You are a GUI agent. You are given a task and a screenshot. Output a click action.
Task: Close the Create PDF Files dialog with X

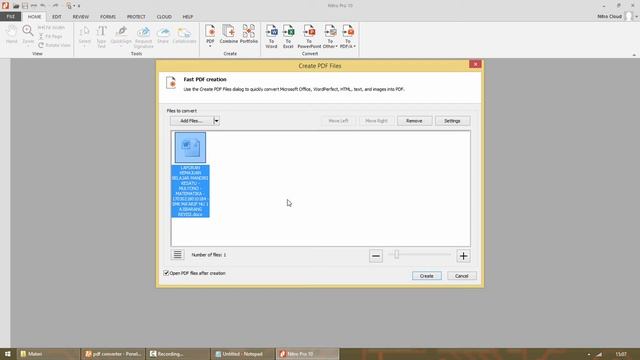click(x=475, y=64)
